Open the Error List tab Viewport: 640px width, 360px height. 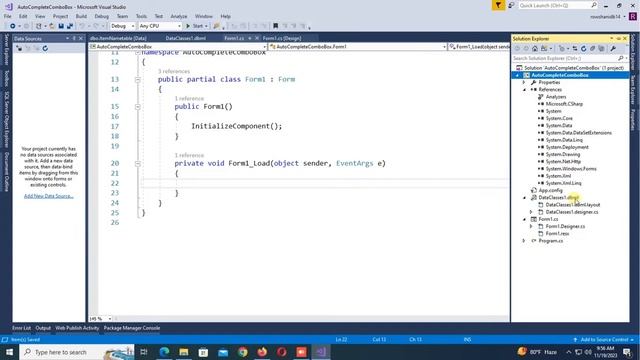coord(21,328)
